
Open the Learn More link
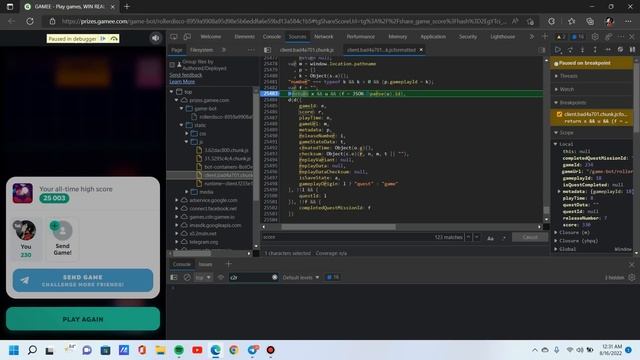[182, 82]
